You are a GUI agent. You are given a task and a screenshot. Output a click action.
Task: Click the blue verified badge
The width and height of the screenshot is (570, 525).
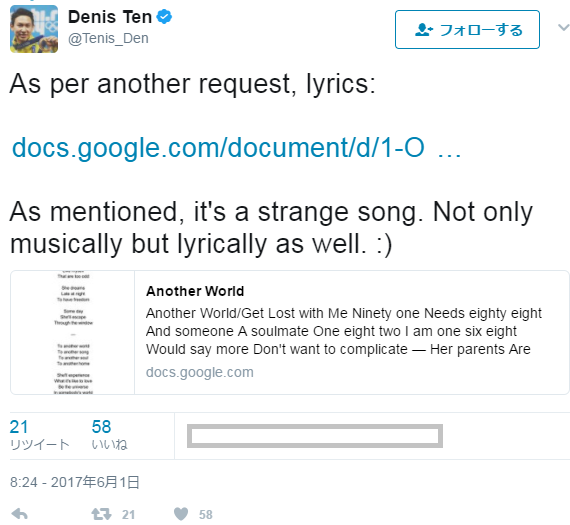tap(164, 17)
